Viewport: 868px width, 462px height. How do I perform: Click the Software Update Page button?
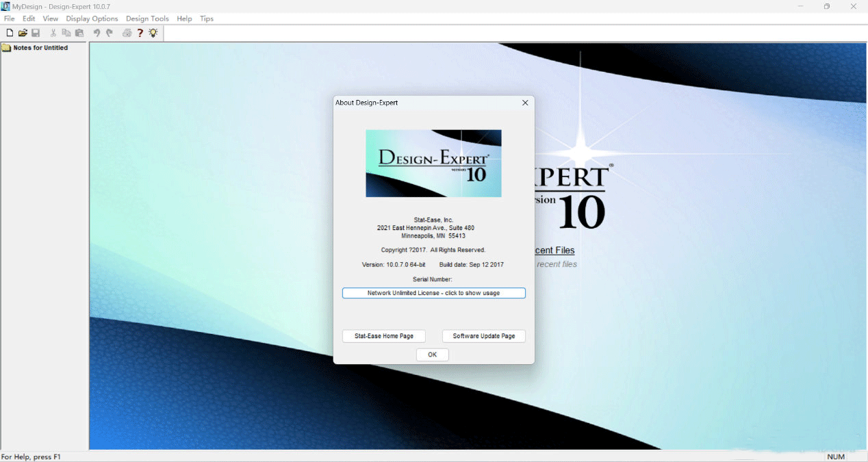click(483, 336)
